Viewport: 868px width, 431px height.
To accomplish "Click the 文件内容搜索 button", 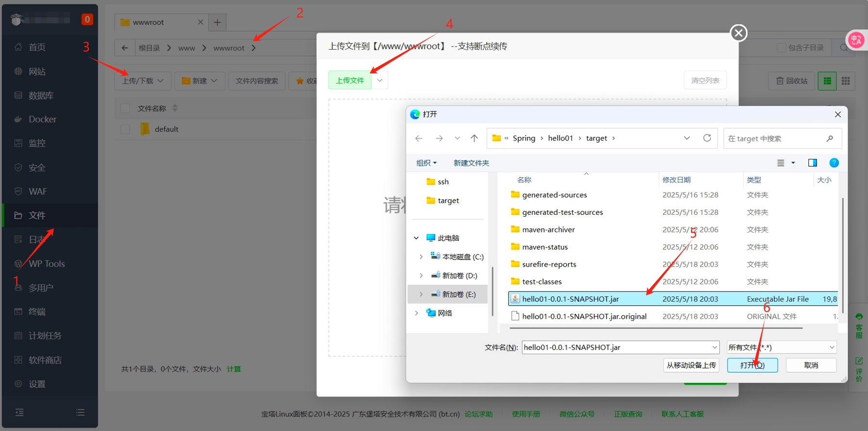I will [257, 81].
